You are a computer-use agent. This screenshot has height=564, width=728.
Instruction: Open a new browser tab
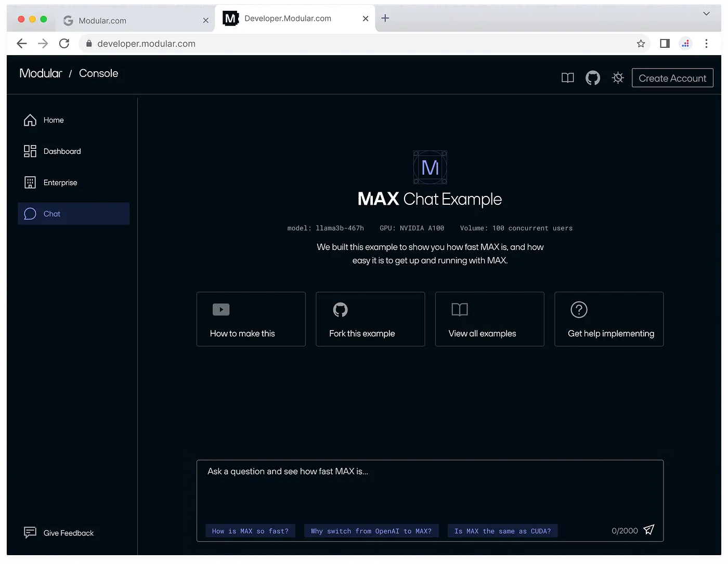[385, 18]
